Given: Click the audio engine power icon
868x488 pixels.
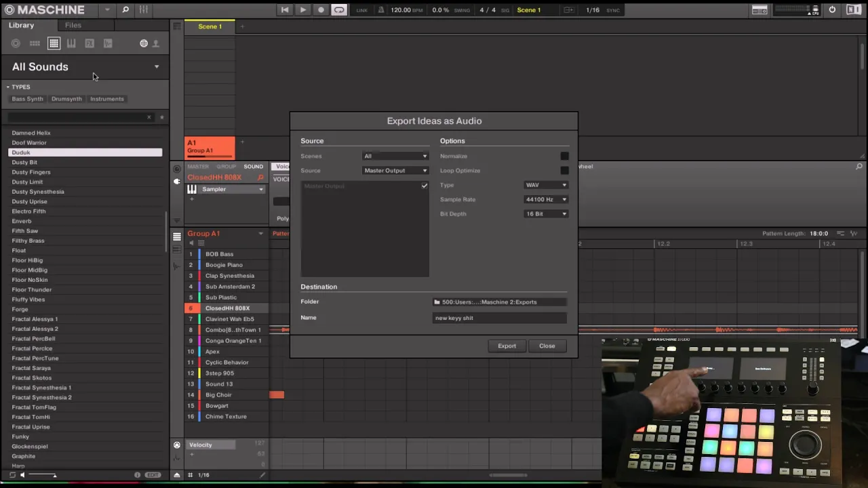Looking at the screenshot, I should [x=832, y=10].
